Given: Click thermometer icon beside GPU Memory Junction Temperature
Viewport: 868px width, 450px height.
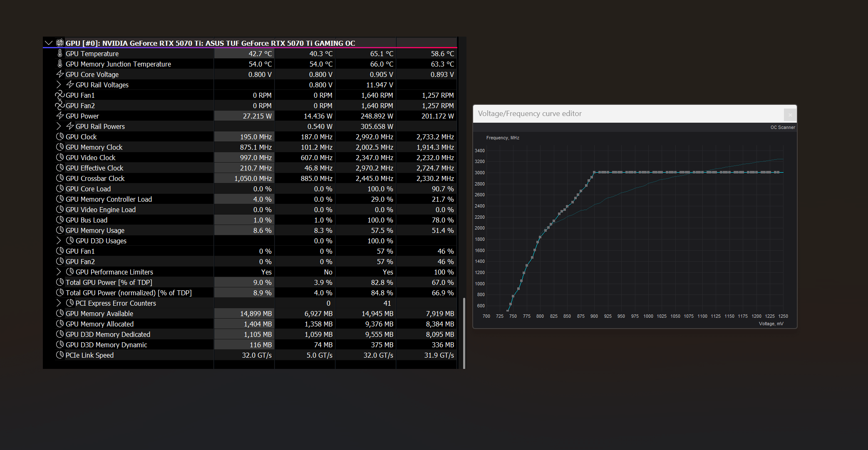Looking at the screenshot, I should tap(60, 64).
